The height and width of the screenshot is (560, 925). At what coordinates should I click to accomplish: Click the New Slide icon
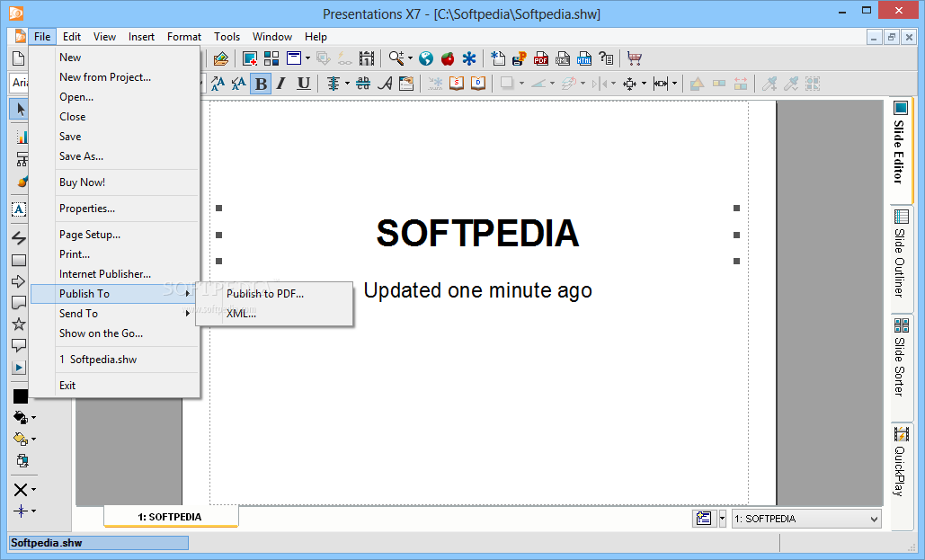click(250, 58)
